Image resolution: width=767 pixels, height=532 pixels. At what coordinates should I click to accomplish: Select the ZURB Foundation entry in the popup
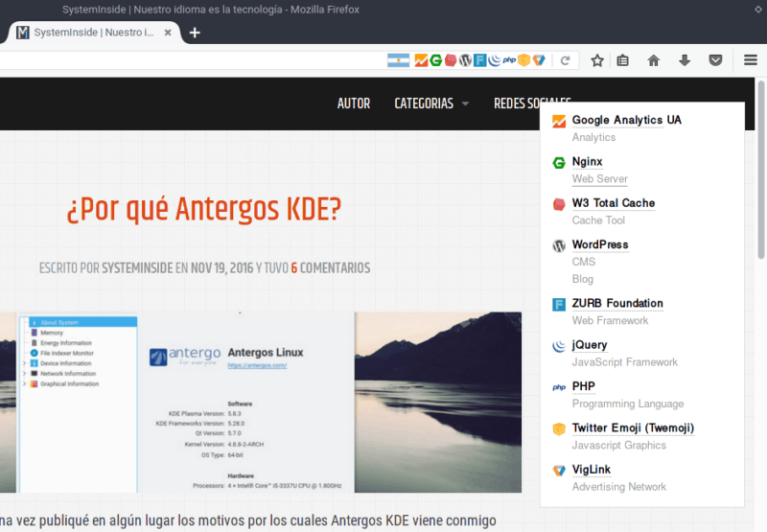point(617,304)
